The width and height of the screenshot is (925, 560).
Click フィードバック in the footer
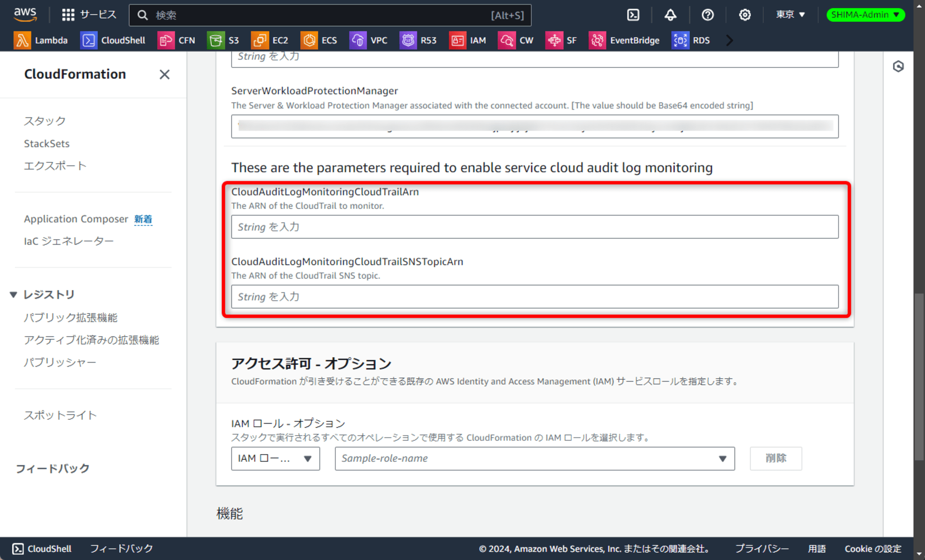[121, 548]
